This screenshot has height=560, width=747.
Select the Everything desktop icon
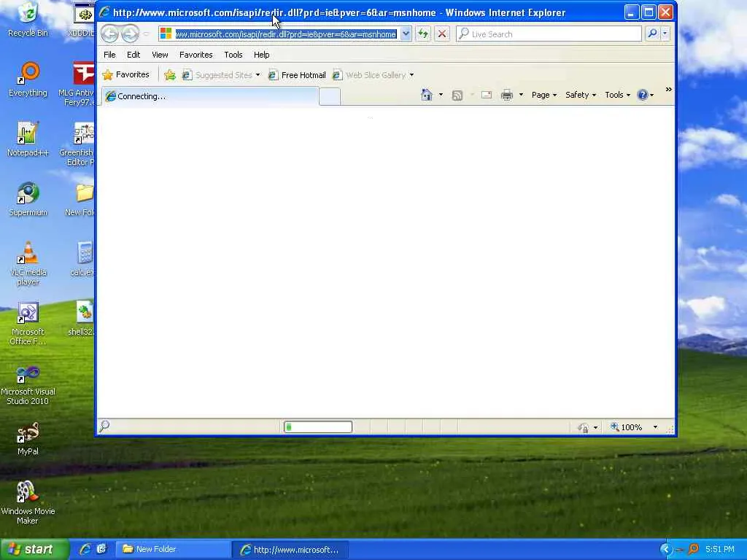28,79
